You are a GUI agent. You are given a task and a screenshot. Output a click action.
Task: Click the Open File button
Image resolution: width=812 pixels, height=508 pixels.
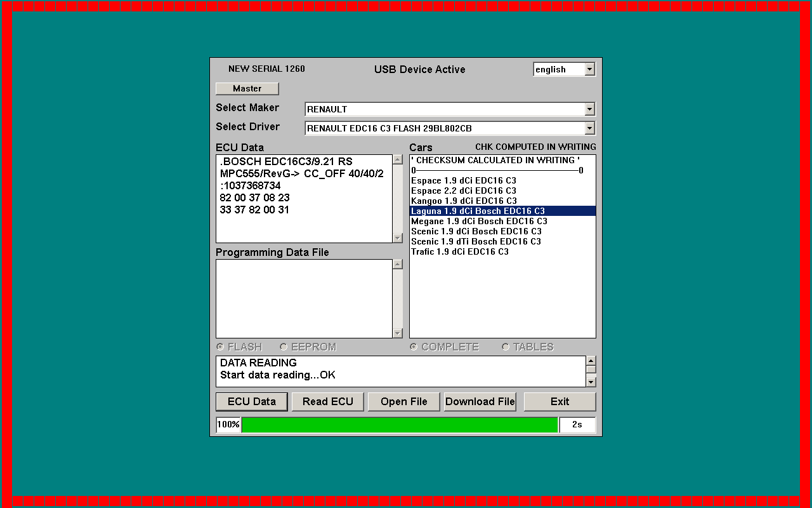point(404,401)
